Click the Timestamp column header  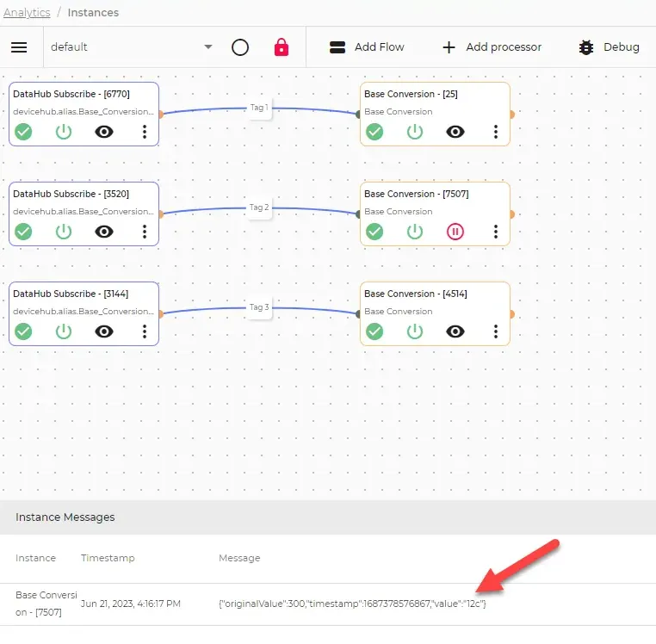click(108, 558)
